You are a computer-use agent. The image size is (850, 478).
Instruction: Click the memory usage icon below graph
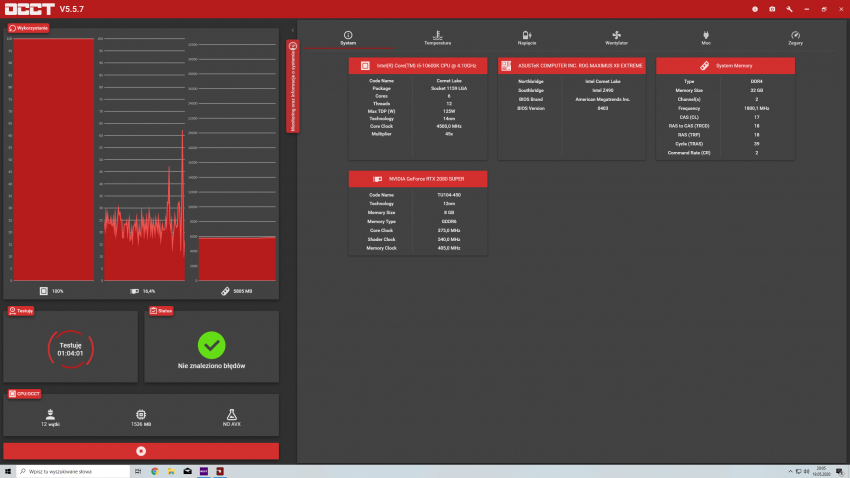click(x=225, y=291)
